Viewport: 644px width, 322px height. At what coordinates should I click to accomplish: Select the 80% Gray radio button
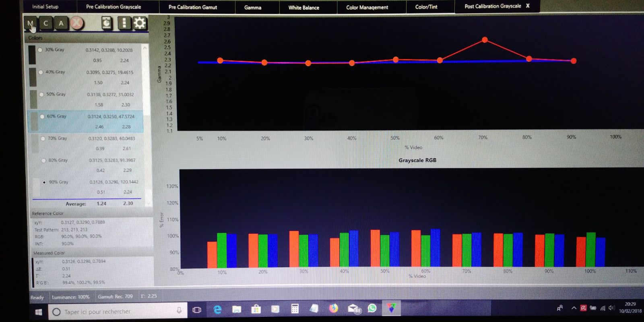tap(44, 160)
